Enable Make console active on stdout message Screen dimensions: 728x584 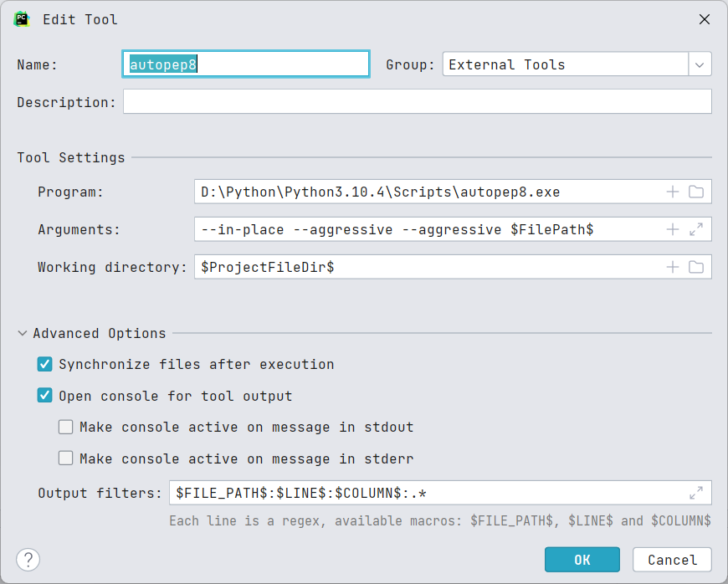click(66, 428)
